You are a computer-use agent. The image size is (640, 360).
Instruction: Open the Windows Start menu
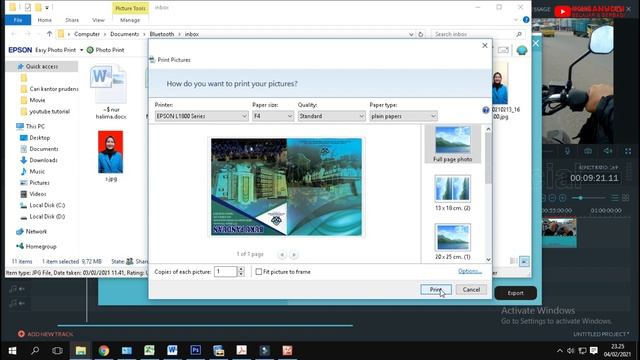(12, 351)
